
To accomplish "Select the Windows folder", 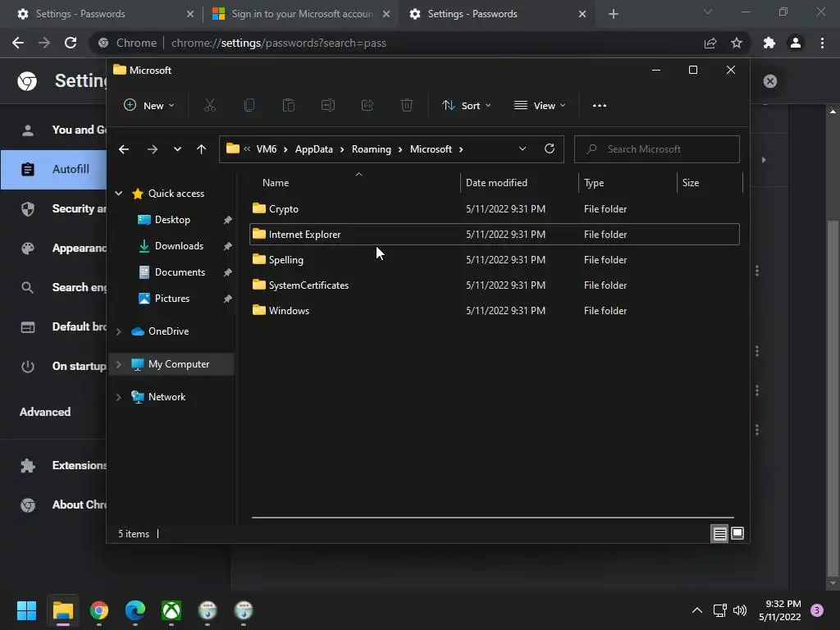I will tap(495, 311).
